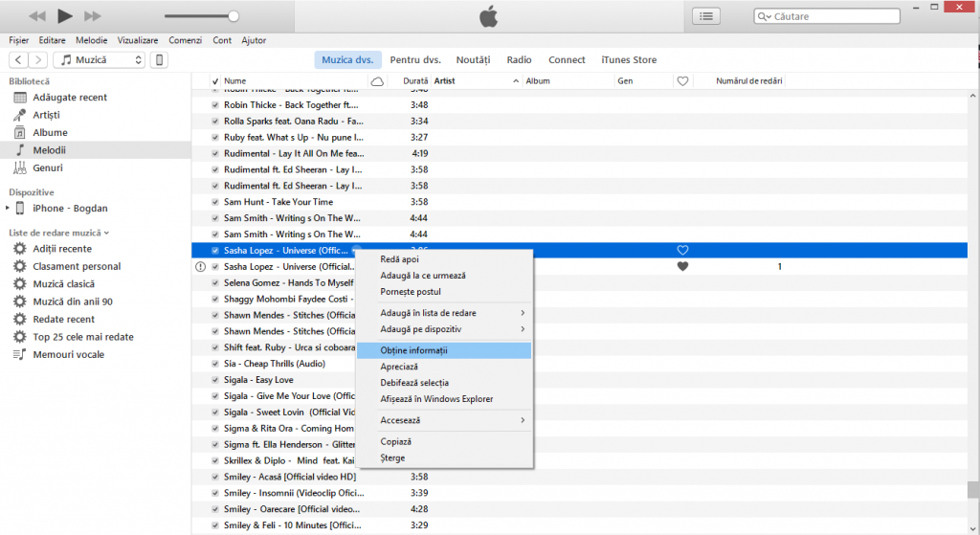Screen dimensions: 980x535
Task: Skip to previous track with the rewind icon
Action: click(37, 16)
